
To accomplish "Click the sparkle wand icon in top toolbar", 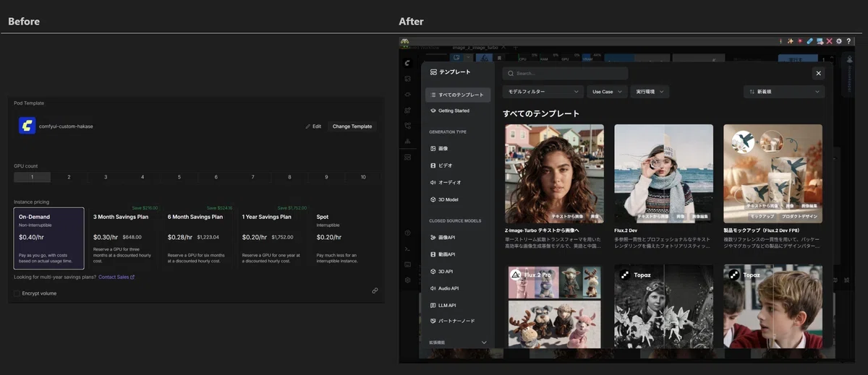I will click(x=791, y=41).
